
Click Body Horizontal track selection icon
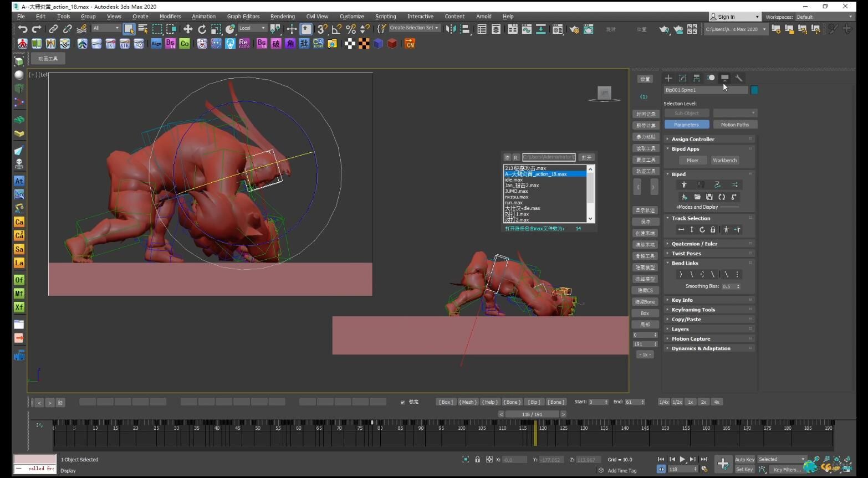681,229
